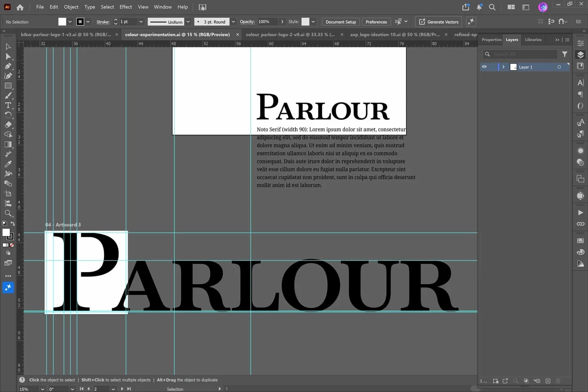Switch to b&w-parlour-logo-1-v3.ai tab
Screen dimensions: 588x392
66,35
